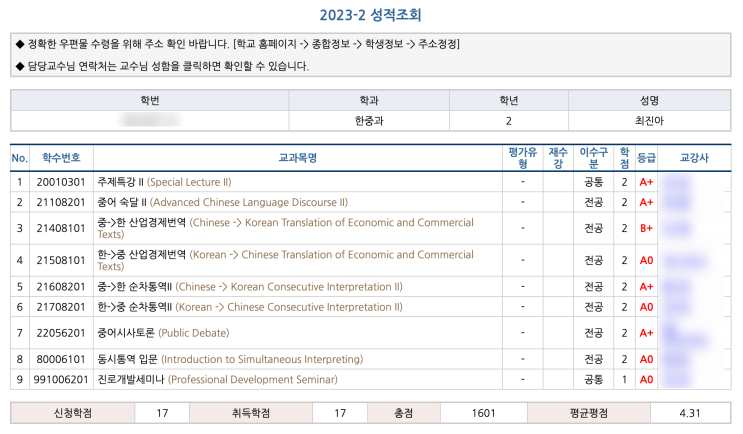Image resolution: width=743 pixels, height=434 pixels.
Task: Click the 신청학점 label
Action: pyautogui.click(x=72, y=413)
